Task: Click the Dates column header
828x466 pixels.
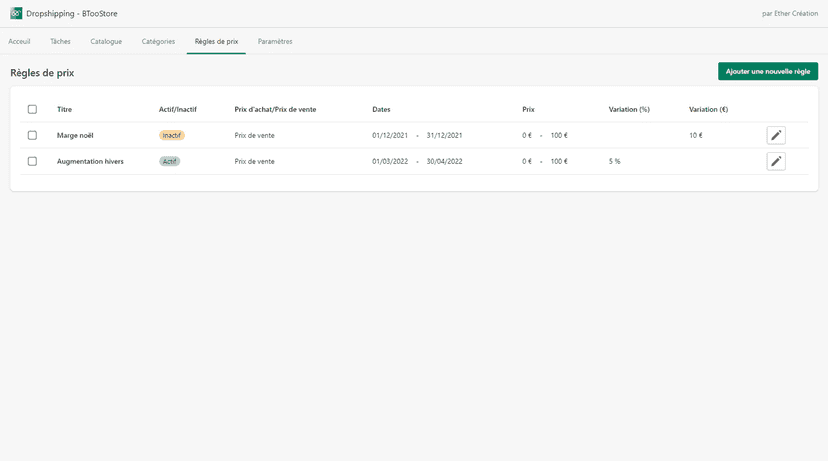Action: 381,109
